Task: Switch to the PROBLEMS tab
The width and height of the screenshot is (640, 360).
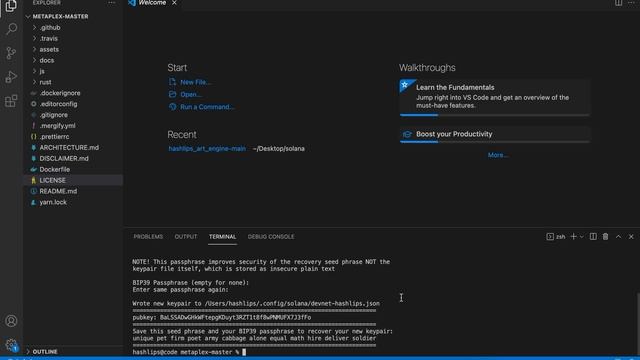Action: [x=148, y=237]
